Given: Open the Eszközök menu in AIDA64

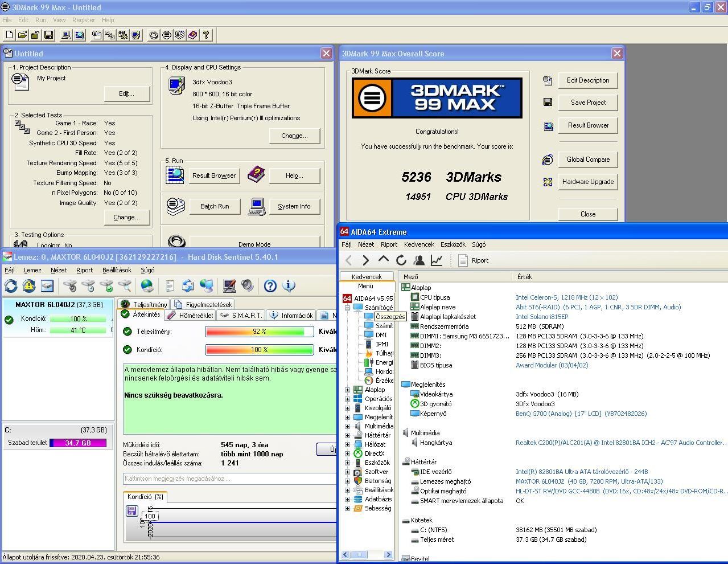Looking at the screenshot, I should 453,244.
